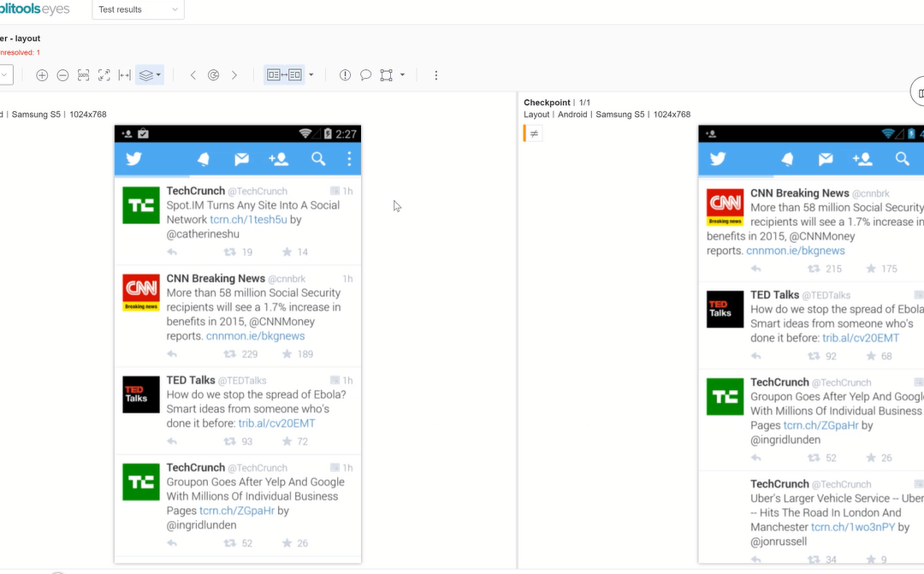Click the zoom out icon

click(x=62, y=75)
